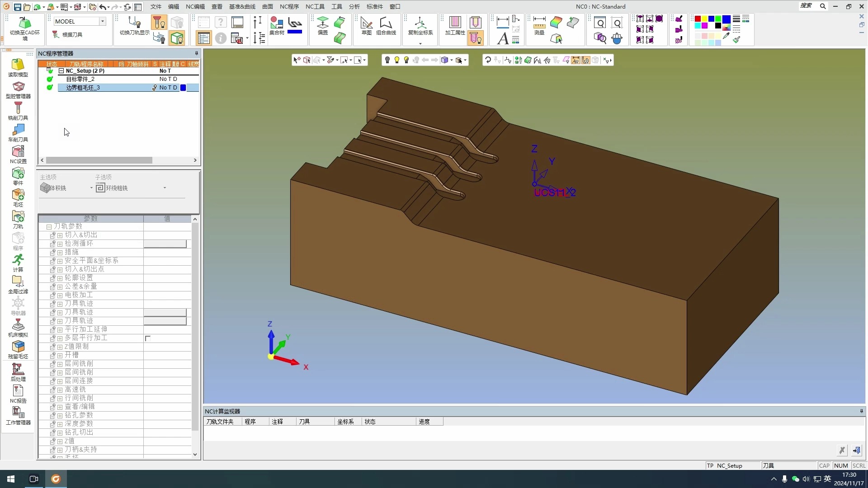
Task: Expand the 切入&切出 parameter group
Action: (60, 235)
